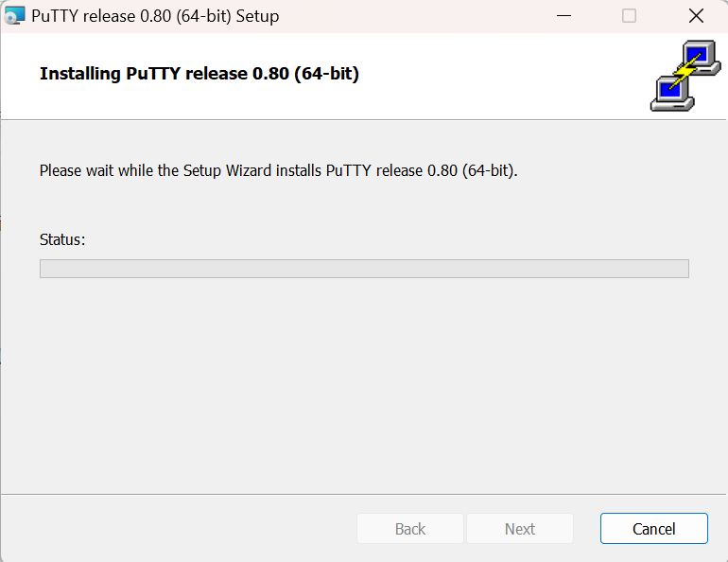
Task: Close the PuTTY Setup window
Action: coord(696,16)
